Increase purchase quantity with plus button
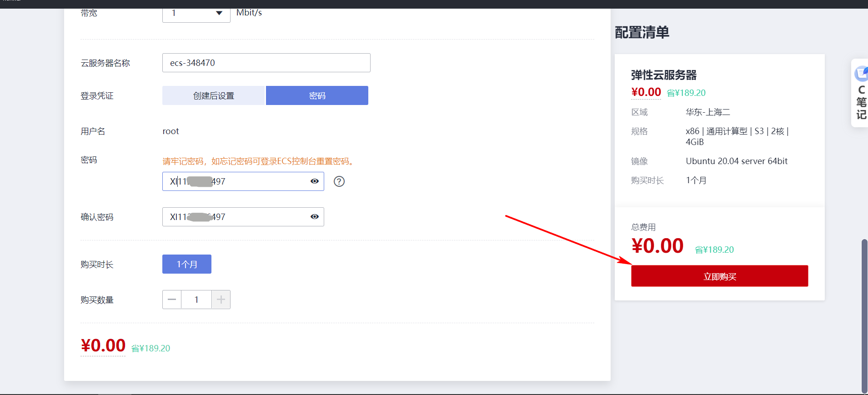Viewport: 868px width, 395px height. pos(221,300)
